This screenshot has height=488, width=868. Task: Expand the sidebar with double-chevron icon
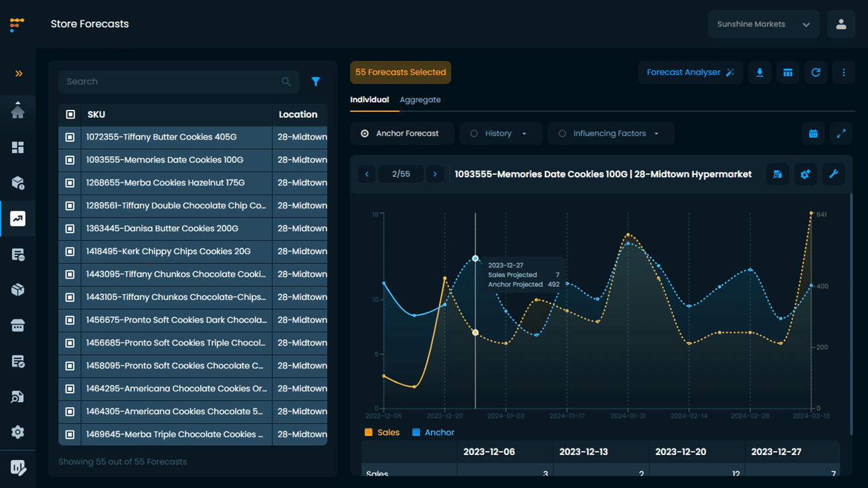coord(19,73)
